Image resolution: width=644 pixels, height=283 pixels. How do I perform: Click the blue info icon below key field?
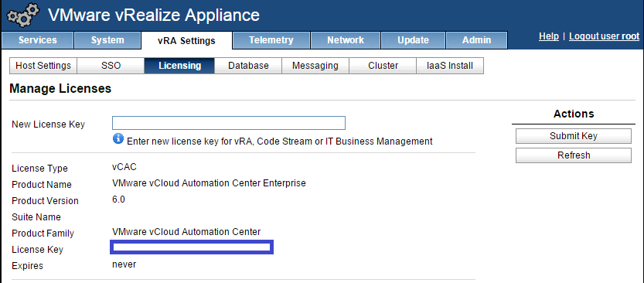[118, 138]
